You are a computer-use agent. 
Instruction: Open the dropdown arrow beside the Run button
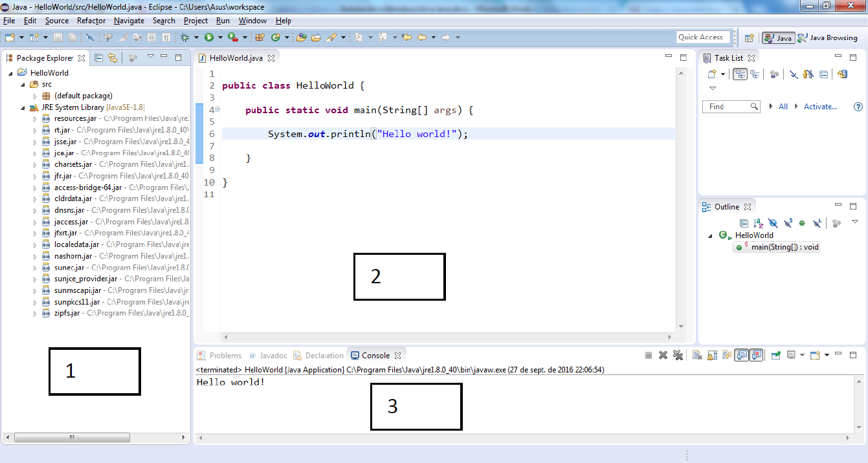coord(220,38)
